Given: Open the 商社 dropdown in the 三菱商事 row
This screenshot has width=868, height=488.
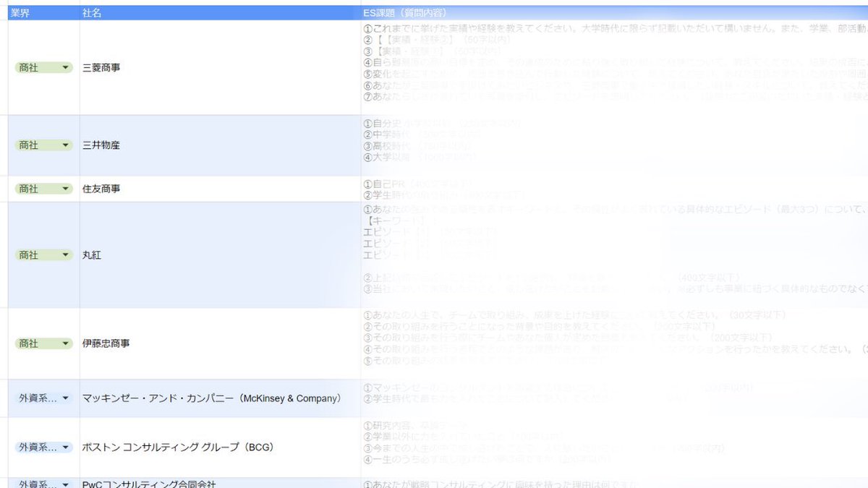Looking at the screenshot, I should pos(44,67).
